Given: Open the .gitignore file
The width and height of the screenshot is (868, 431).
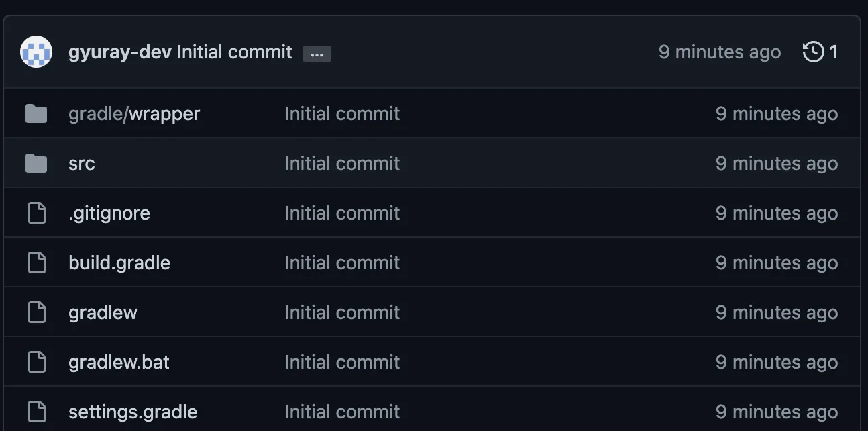Looking at the screenshot, I should 109,213.
